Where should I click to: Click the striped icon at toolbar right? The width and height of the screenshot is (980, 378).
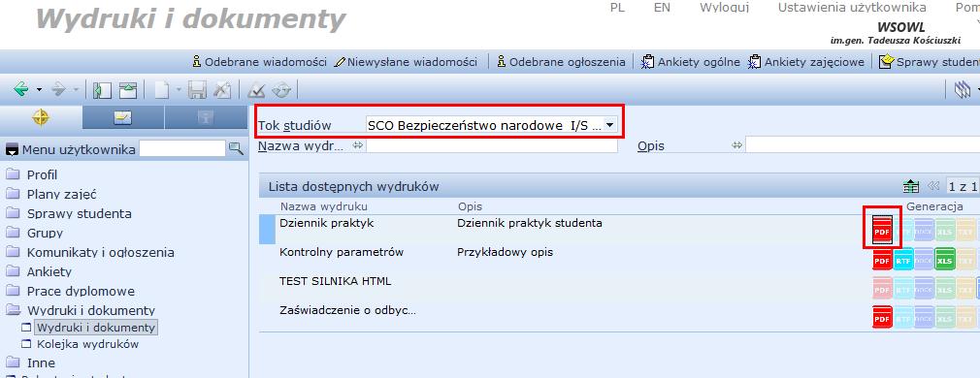pos(962,90)
